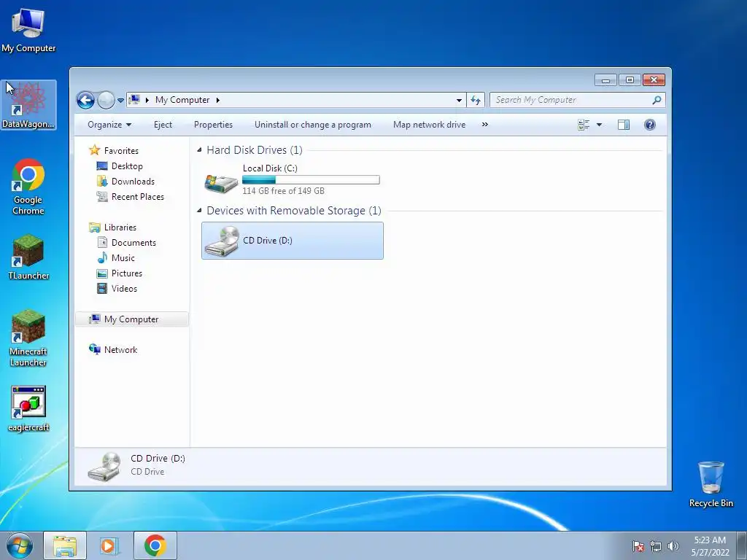
Task: Click Windows Media Player on the taskbar
Action: (109, 545)
